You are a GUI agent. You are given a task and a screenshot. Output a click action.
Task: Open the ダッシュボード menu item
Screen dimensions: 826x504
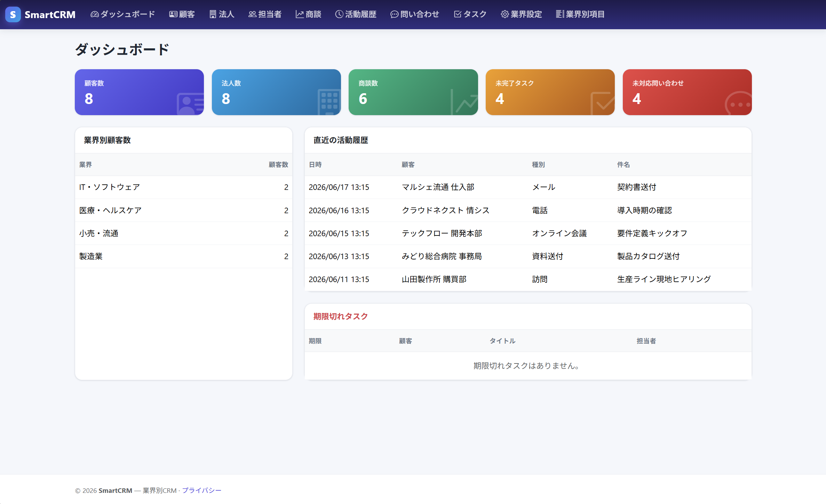123,14
